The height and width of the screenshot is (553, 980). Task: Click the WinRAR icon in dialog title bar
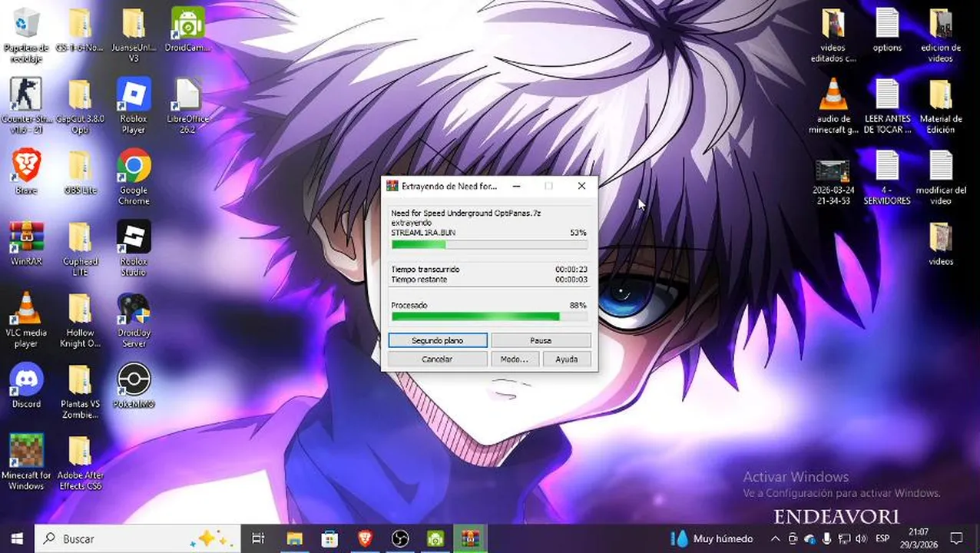[392, 186]
